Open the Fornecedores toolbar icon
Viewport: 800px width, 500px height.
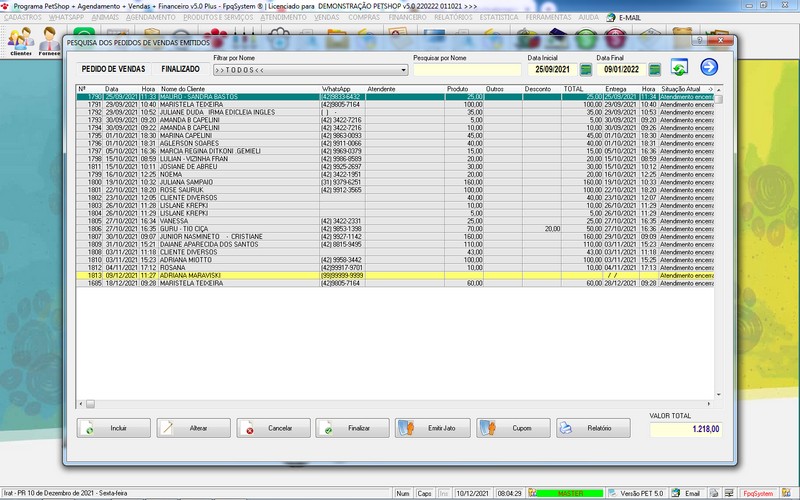tap(49, 41)
